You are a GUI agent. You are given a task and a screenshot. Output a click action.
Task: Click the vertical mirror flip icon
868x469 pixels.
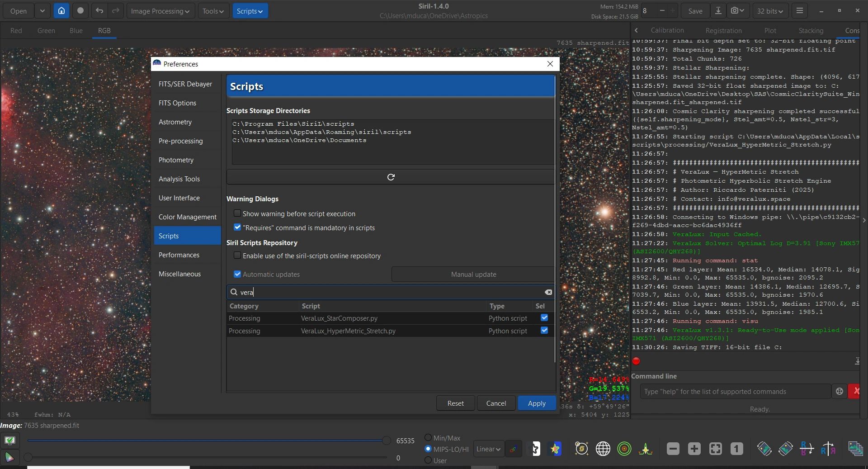click(x=807, y=449)
